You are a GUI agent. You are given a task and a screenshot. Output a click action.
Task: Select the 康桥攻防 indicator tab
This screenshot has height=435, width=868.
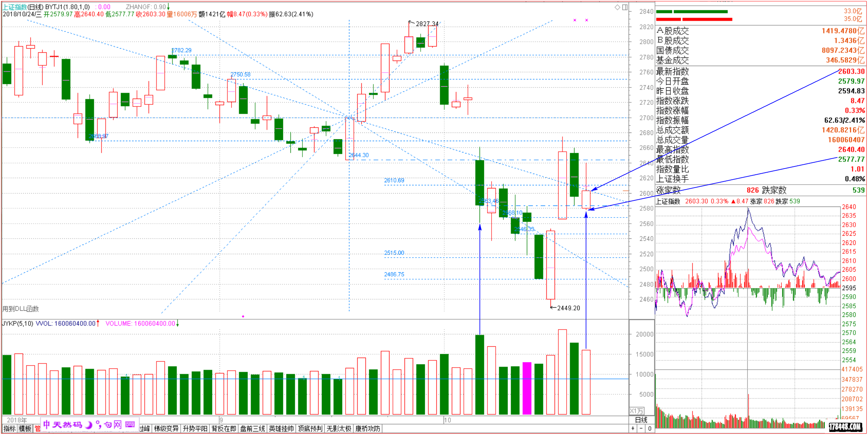click(368, 428)
